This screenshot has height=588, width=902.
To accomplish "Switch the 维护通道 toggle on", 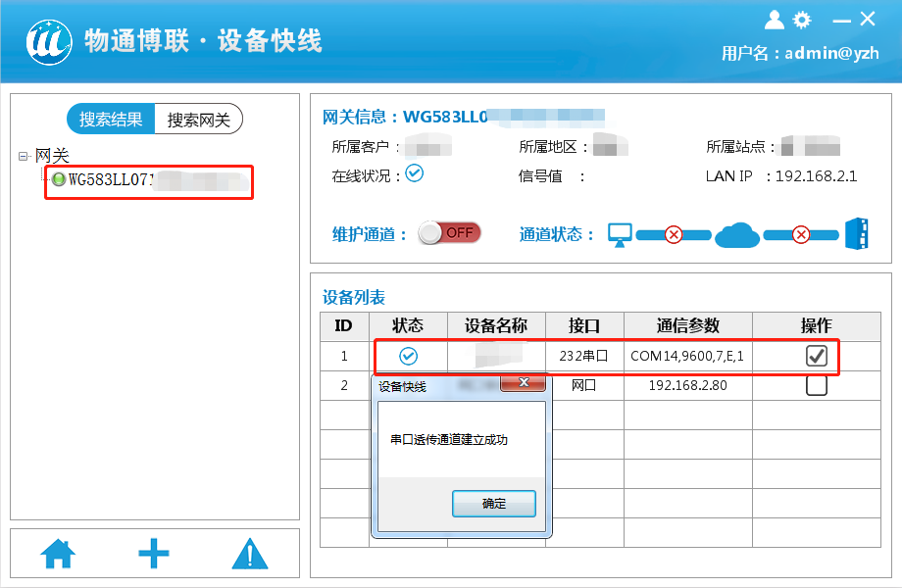I will pyautogui.click(x=448, y=232).
